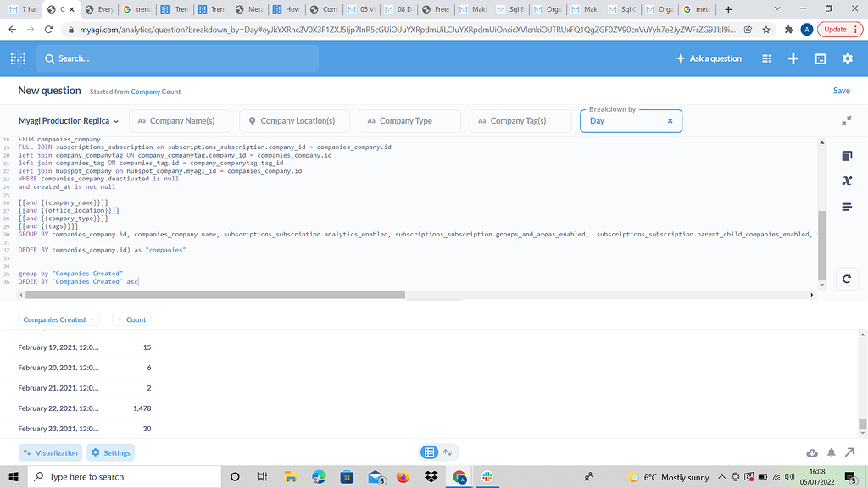
Task: Open Dropbox from the taskbar
Action: click(431, 477)
